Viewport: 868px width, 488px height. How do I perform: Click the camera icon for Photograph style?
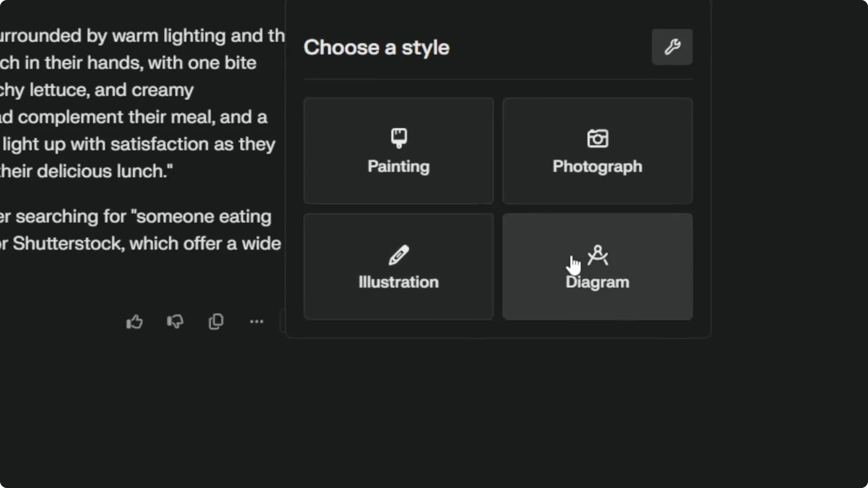597,139
